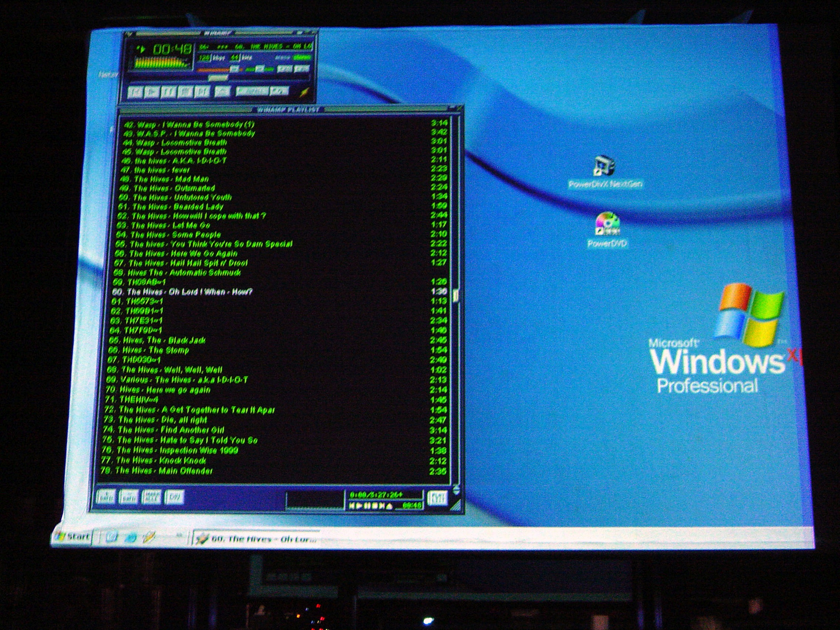This screenshot has height=630, width=840.
Task: Open the Remove file playlist menu
Action: (x=129, y=497)
